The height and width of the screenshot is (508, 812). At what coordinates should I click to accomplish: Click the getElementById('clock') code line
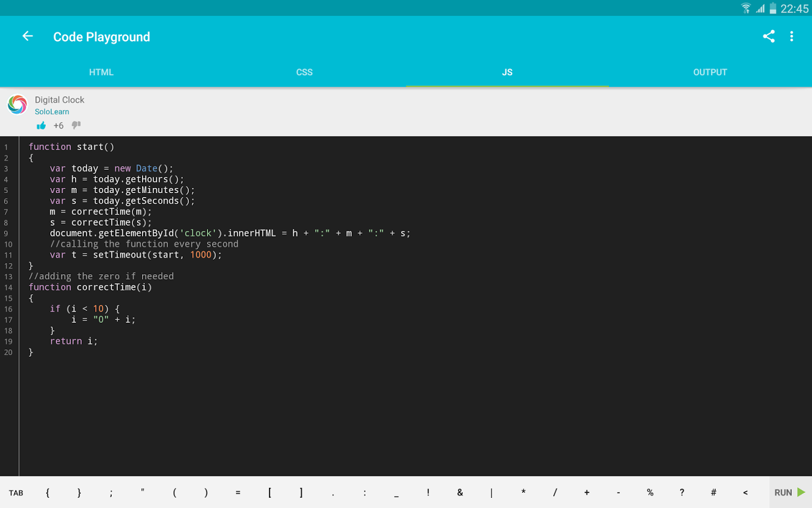[230, 233]
